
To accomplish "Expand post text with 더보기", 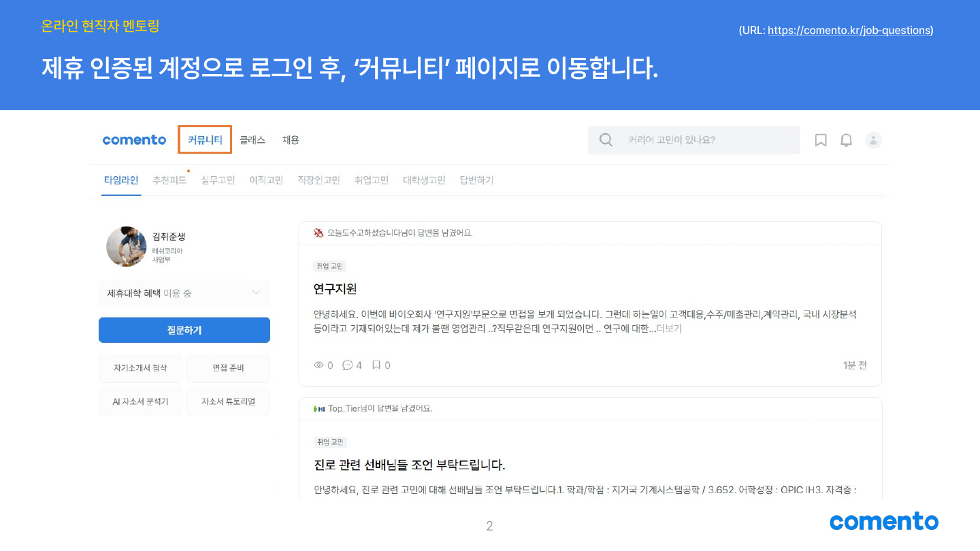I will click(669, 329).
